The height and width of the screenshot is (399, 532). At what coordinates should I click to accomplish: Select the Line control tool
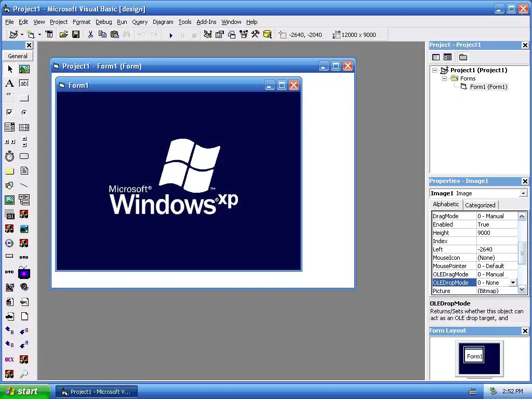tap(24, 185)
